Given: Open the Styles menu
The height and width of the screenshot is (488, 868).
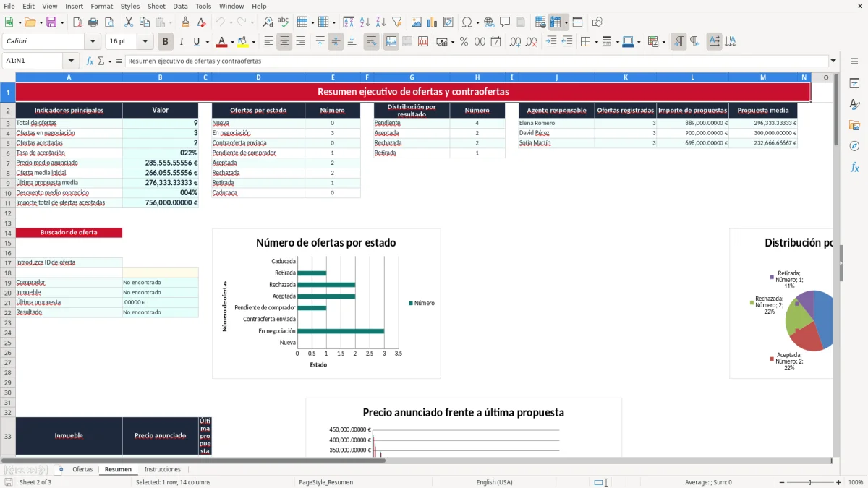Looking at the screenshot, I should coord(130,6).
